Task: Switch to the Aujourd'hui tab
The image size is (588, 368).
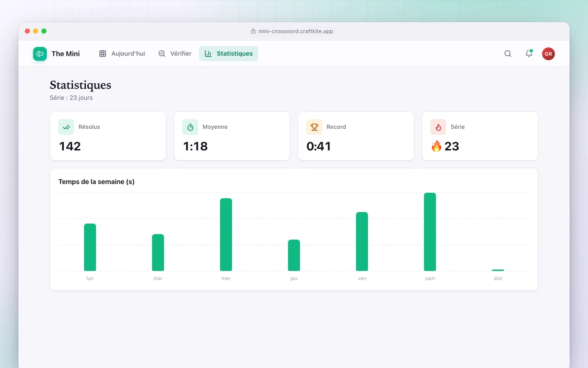Action: click(x=122, y=54)
